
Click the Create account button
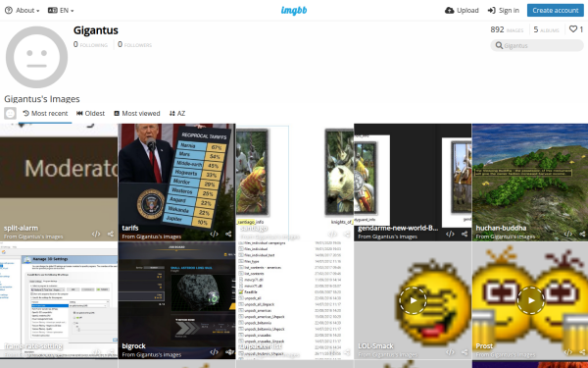click(x=555, y=10)
